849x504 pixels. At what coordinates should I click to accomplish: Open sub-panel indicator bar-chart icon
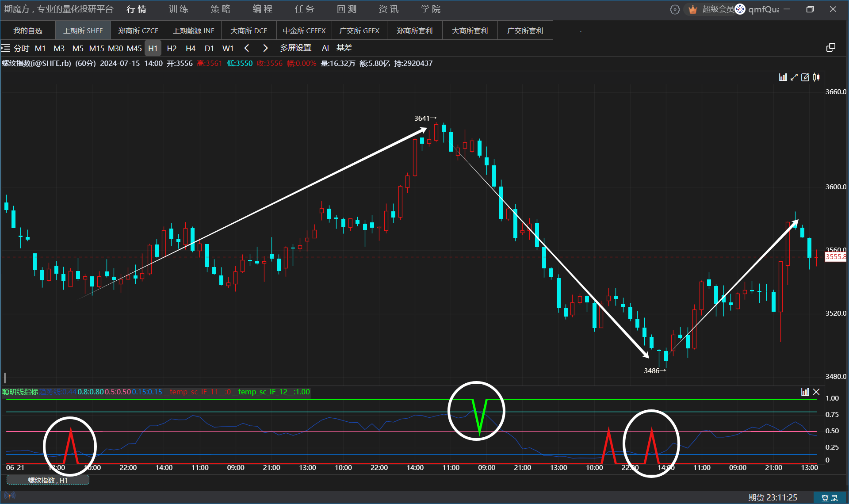coord(805,392)
